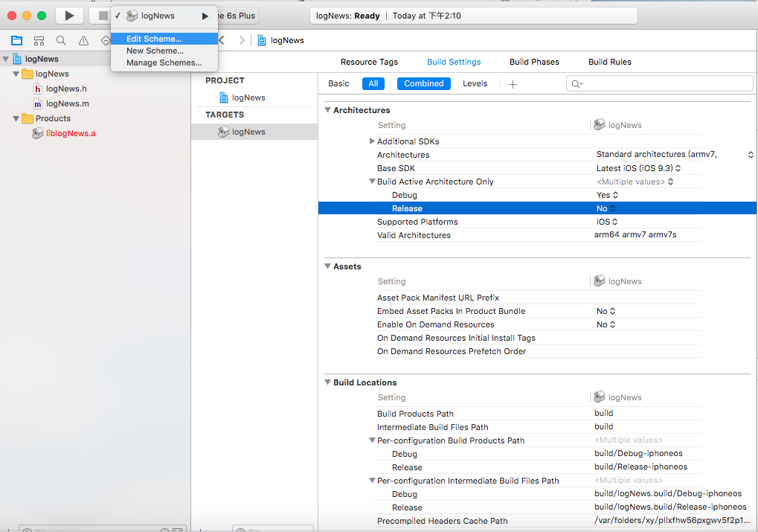Viewport: 758px width, 532px height.
Task: Collapse the Products group triangle
Action: point(16,118)
